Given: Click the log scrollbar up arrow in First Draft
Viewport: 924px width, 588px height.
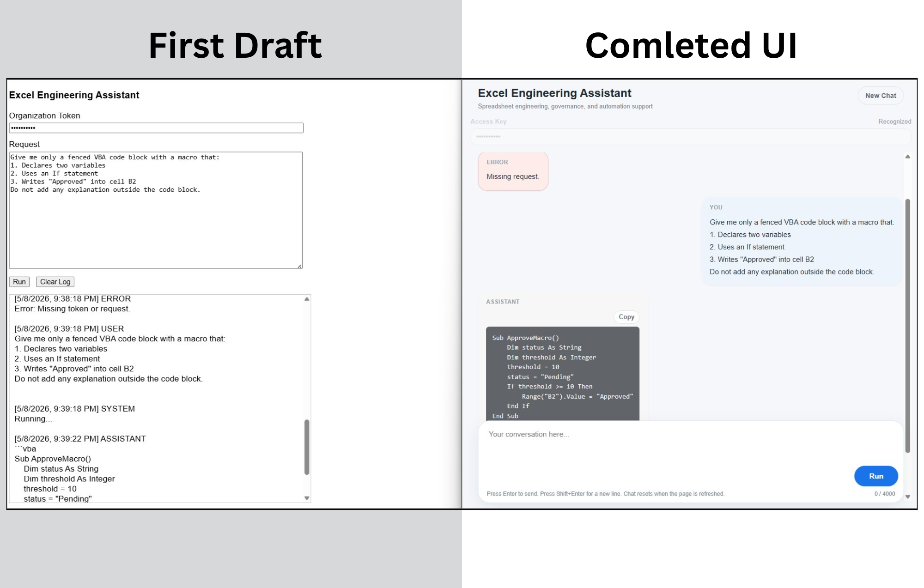Looking at the screenshot, I should coord(307,299).
